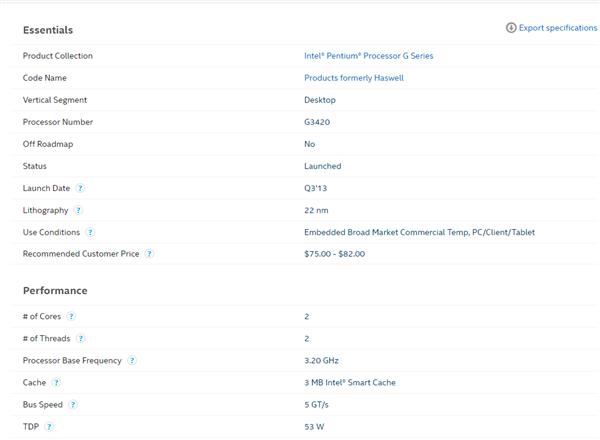Click the # of Threads help icon

[81, 338]
